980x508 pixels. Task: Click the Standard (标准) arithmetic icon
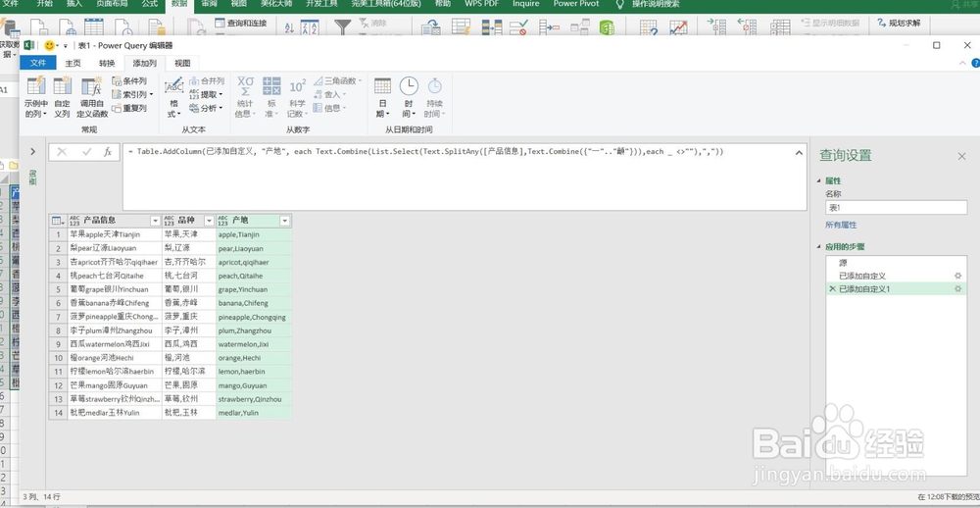point(271,85)
